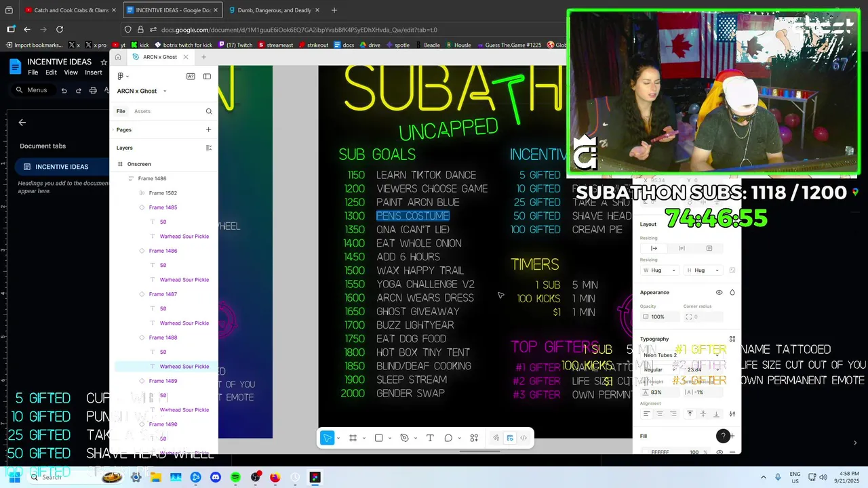Add a new page with plus icon
Screen dimensions: 868x488
[x=208, y=129]
